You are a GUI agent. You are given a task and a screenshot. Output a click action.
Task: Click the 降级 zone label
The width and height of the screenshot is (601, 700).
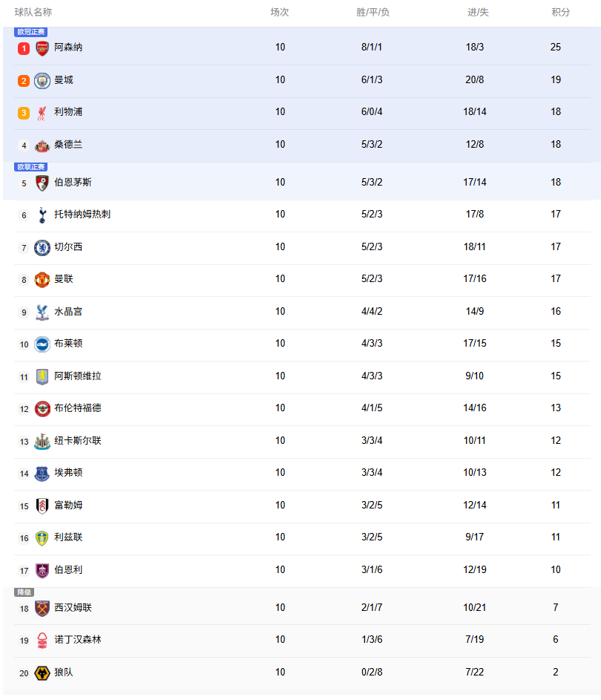tap(24, 592)
